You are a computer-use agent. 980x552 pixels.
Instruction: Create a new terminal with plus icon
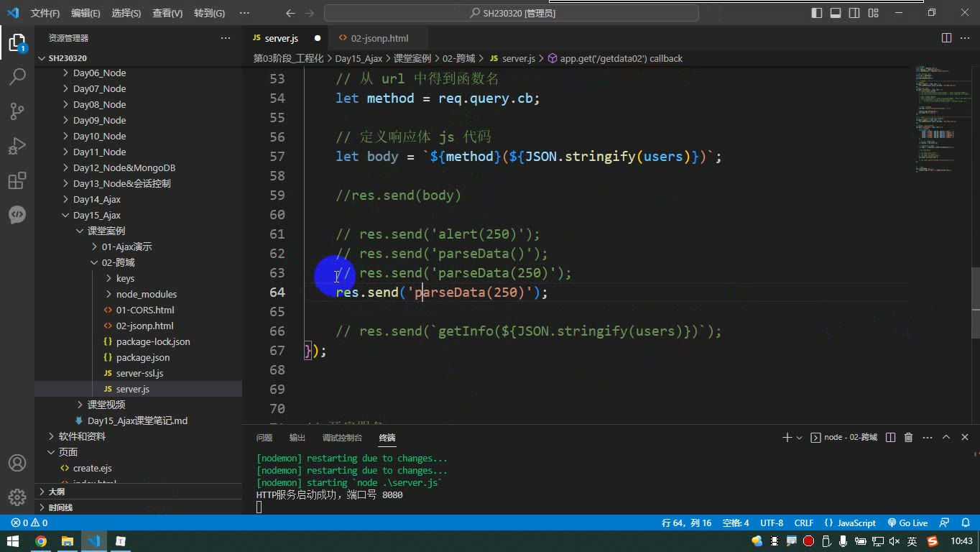[787, 437]
